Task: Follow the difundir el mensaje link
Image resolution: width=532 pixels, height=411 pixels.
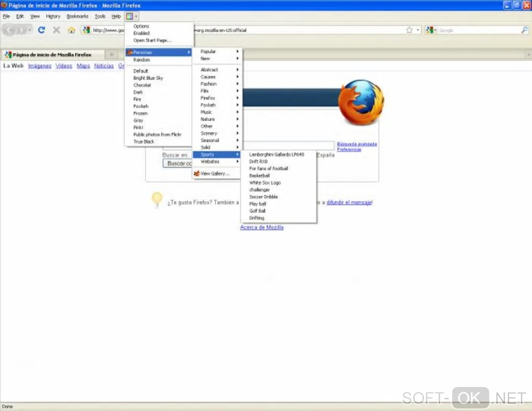Action: [349, 202]
